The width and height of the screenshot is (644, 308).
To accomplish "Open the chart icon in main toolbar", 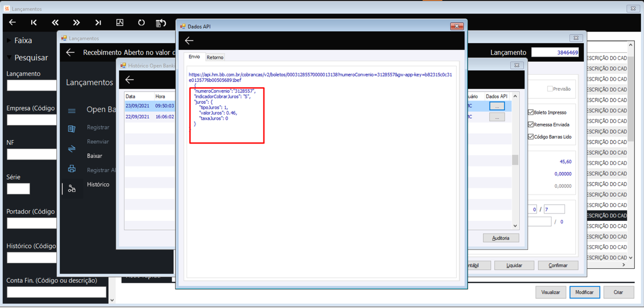I will (120, 23).
